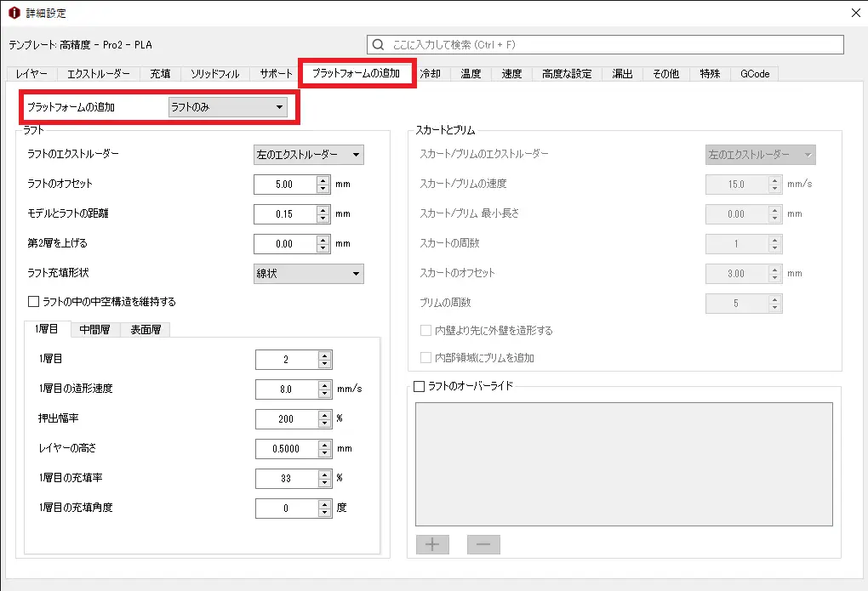This screenshot has width=868, height=591.
Task: Open the プラットフォームの追加 dropdown set to ラフトのみ
Action: click(x=227, y=107)
